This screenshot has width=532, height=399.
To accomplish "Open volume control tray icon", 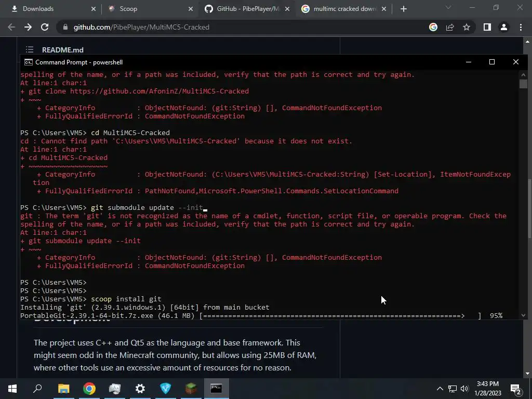I will (x=464, y=389).
